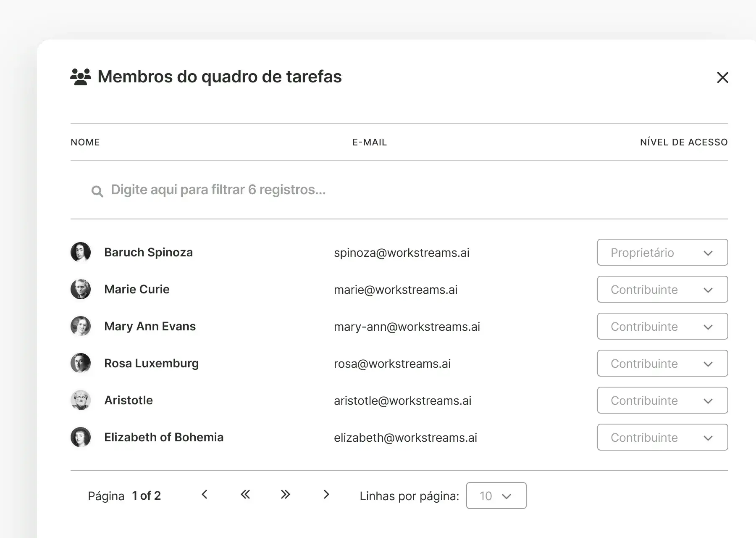Viewport: 756px width, 538px height.
Task: Click the members group icon in title
Action: pyautogui.click(x=81, y=77)
